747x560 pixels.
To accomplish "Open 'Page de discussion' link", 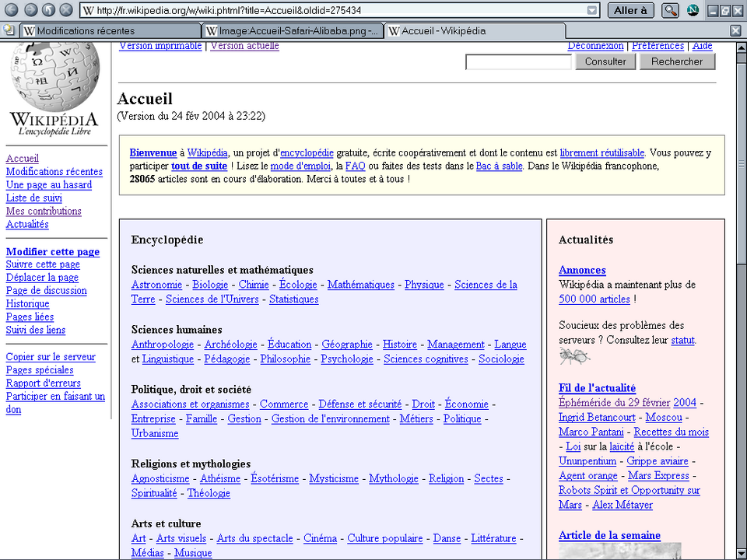I will (x=46, y=290).
